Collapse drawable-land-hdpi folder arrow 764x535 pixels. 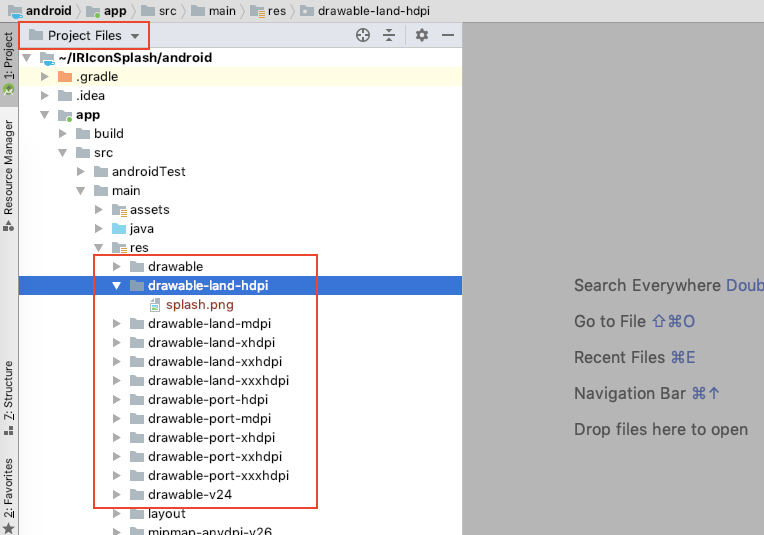coord(116,286)
